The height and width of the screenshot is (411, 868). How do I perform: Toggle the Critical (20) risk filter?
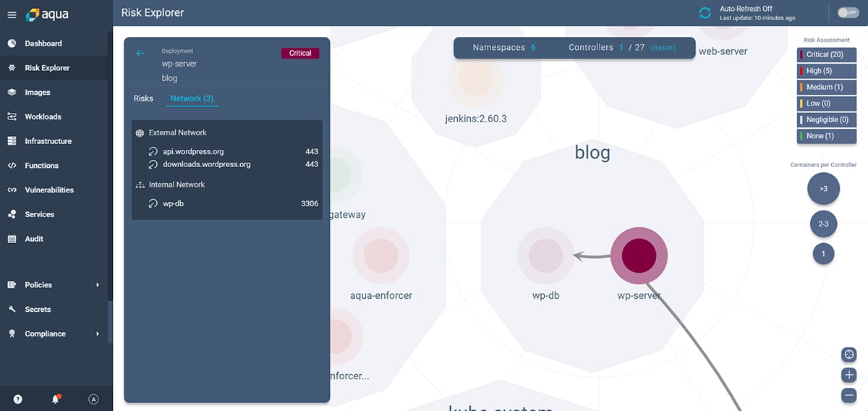click(x=827, y=55)
